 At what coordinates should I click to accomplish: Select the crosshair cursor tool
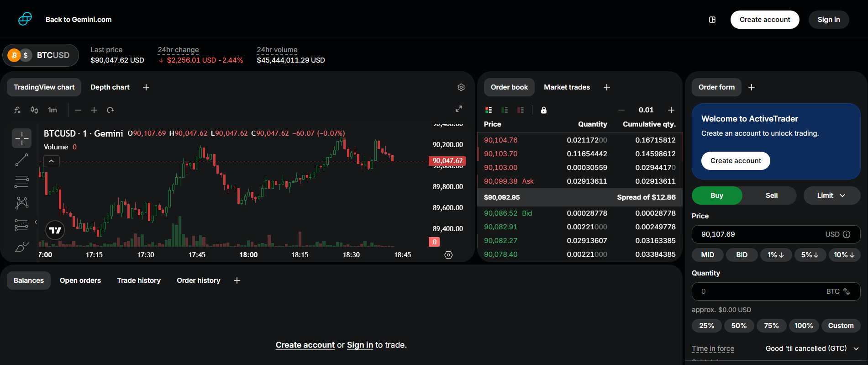(21, 138)
